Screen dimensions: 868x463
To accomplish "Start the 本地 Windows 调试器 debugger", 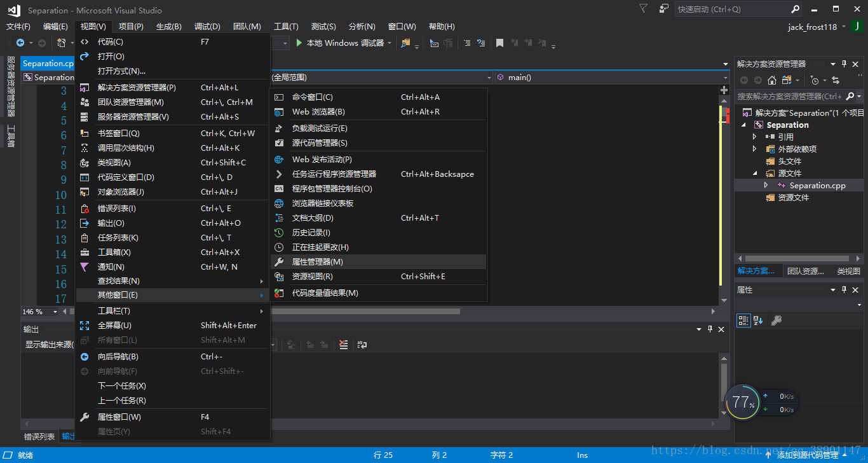I will coord(340,43).
